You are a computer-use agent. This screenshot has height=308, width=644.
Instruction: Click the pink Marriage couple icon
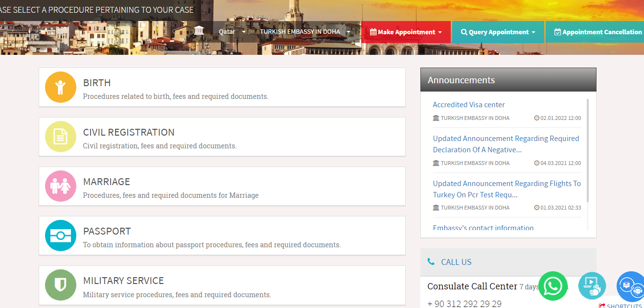click(x=60, y=186)
